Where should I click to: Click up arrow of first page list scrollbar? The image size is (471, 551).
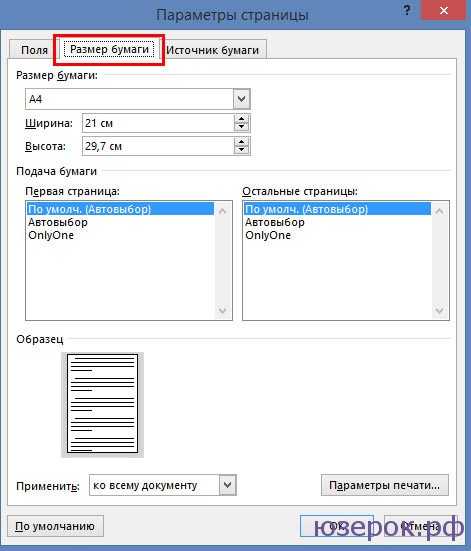[222, 211]
